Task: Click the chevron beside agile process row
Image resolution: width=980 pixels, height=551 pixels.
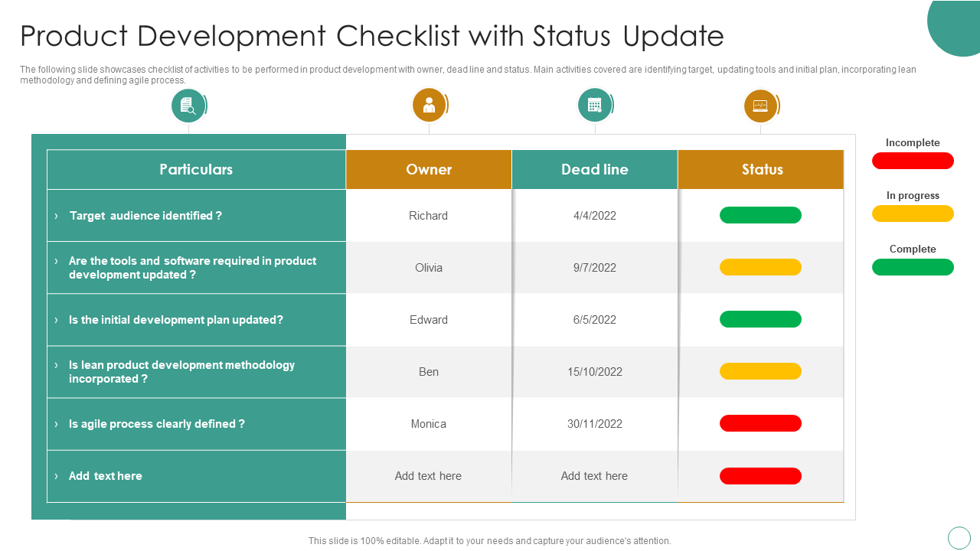Action: (56, 424)
